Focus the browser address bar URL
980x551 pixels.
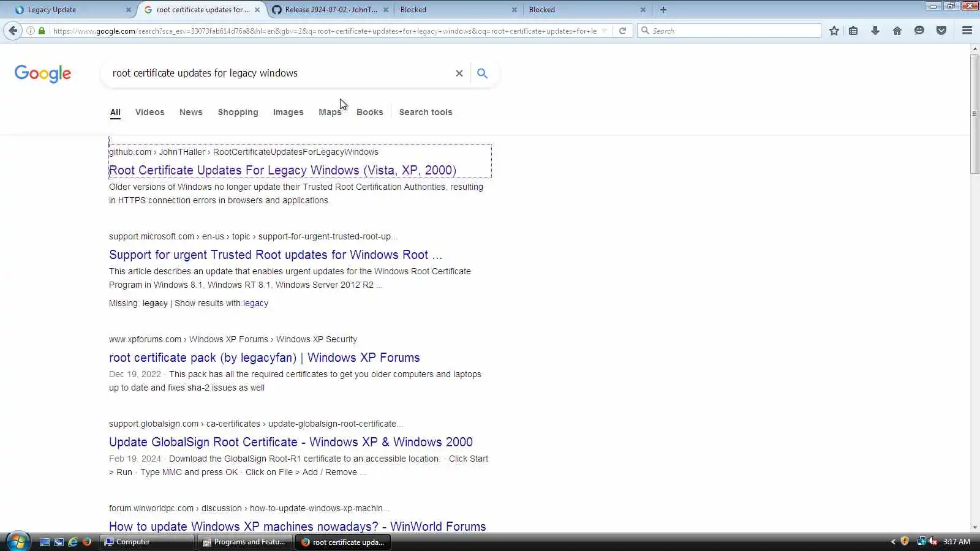[x=325, y=31]
